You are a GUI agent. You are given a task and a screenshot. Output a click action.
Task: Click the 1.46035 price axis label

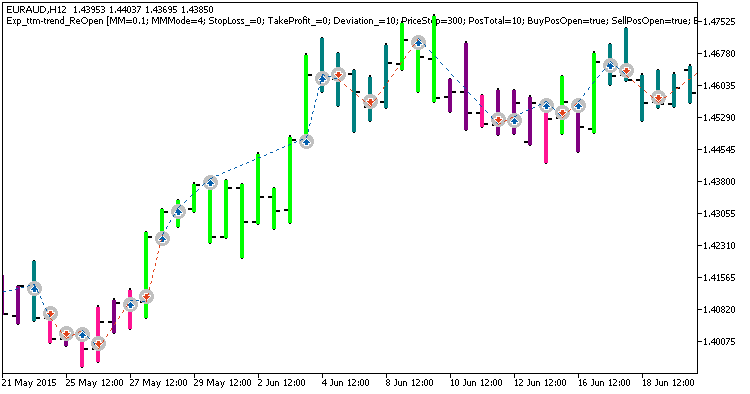[720, 86]
